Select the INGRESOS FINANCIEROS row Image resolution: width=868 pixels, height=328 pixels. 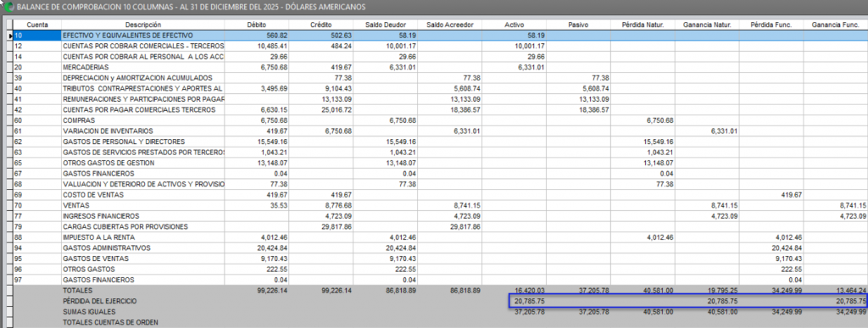(x=437, y=216)
